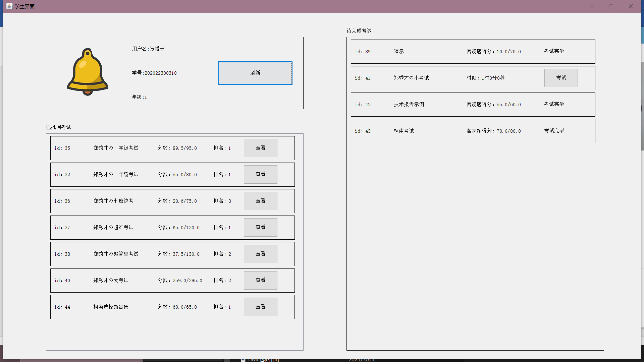Minimize the 学生界面 window
The image size is (644, 362).
[592, 6]
